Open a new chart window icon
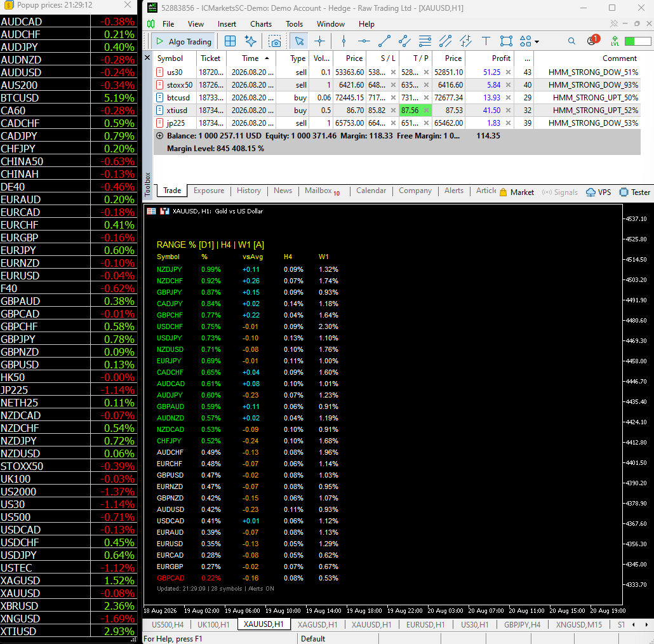This screenshot has width=654, height=644. 230,41
